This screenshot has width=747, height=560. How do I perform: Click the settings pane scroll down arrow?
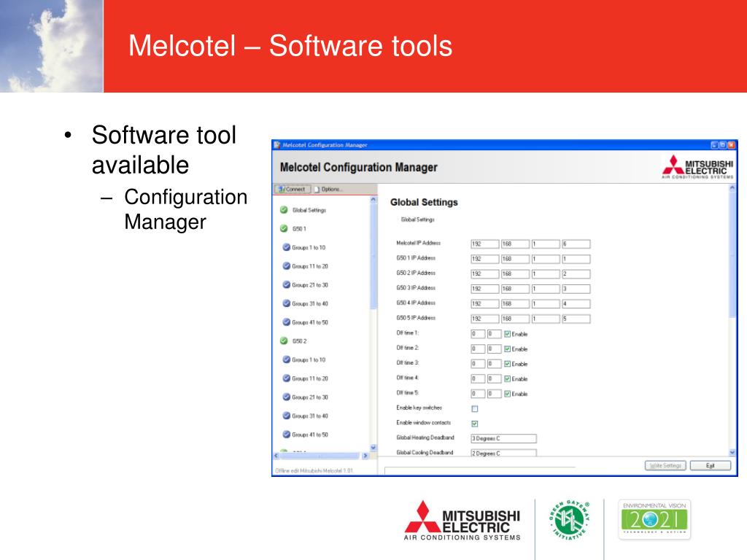(732, 452)
